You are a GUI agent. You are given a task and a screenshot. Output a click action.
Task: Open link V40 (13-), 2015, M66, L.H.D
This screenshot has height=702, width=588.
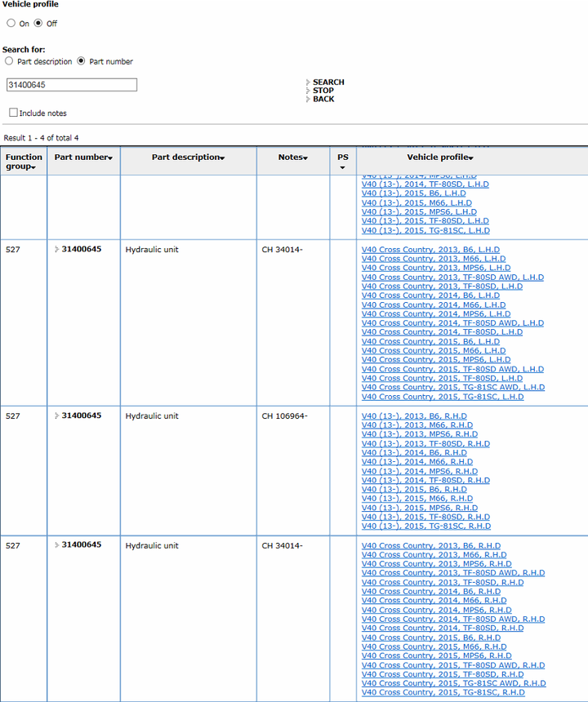[416, 202]
